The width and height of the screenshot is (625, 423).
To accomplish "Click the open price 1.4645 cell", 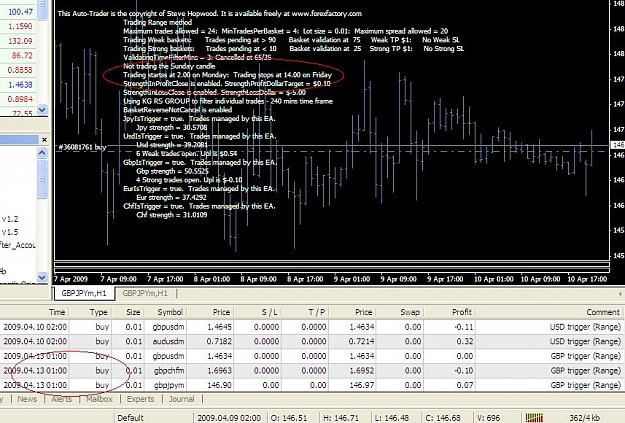I will click(x=219, y=327).
